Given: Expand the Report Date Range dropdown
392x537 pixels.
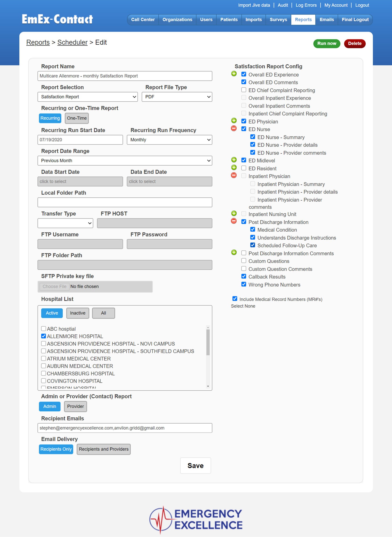Looking at the screenshot, I should coord(125,161).
